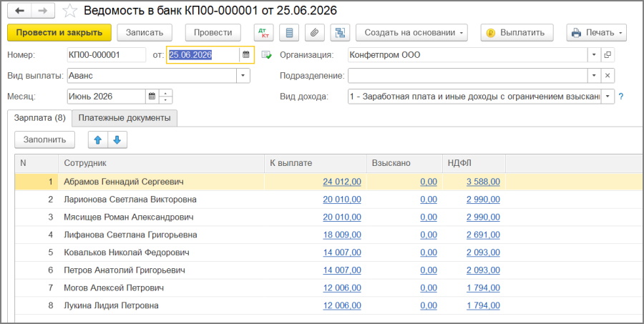The width and height of the screenshot is (644, 324).
Task: Click the Провести button
Action: [x=213, y=33]
